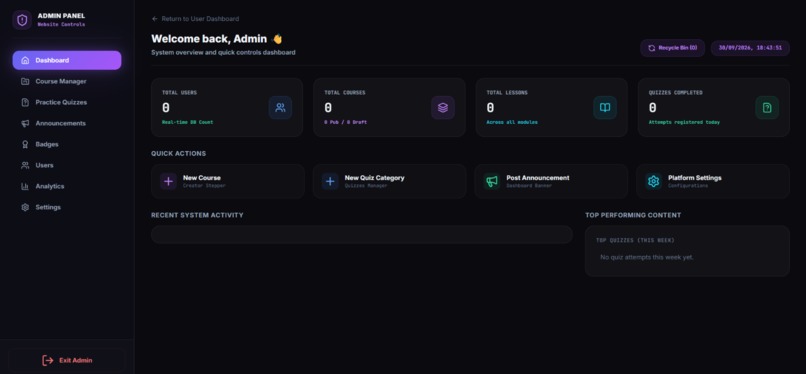Click the Total Users people icon
The image size is (806, 374).
(x=280, y=108)
